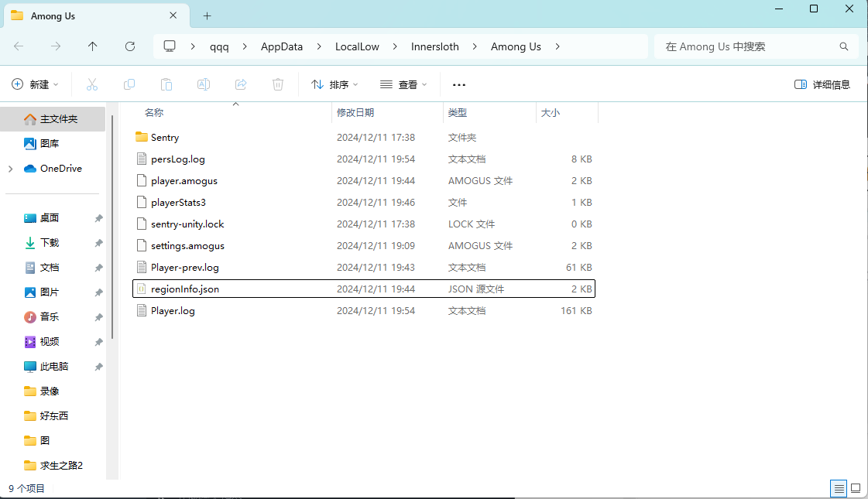Sort by 修改日期 column header
The height and width of the screenshot is (499, 868).
355,113
